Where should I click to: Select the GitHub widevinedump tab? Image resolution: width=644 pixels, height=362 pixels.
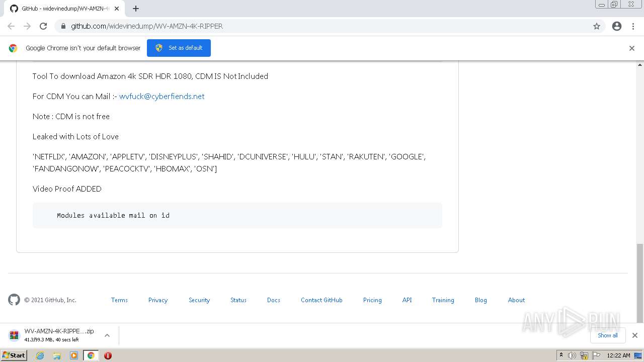tap(64, 9)
